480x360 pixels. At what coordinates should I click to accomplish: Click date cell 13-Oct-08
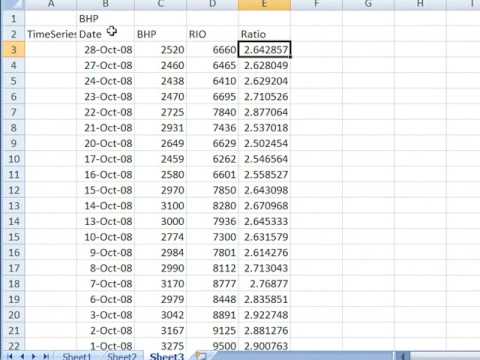click(x=106, y=221)
